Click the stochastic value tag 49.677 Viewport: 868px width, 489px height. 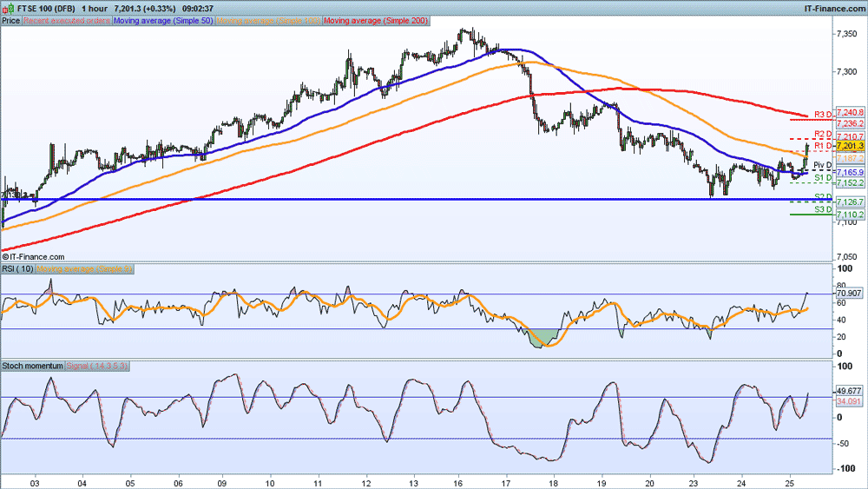(849, 391)
